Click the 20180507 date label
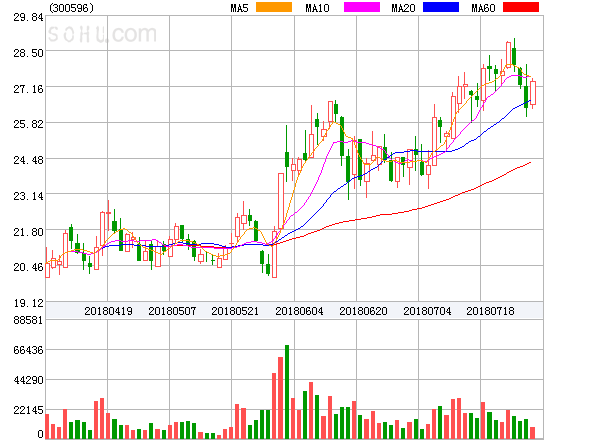The image size is (600, 440). 172,311
